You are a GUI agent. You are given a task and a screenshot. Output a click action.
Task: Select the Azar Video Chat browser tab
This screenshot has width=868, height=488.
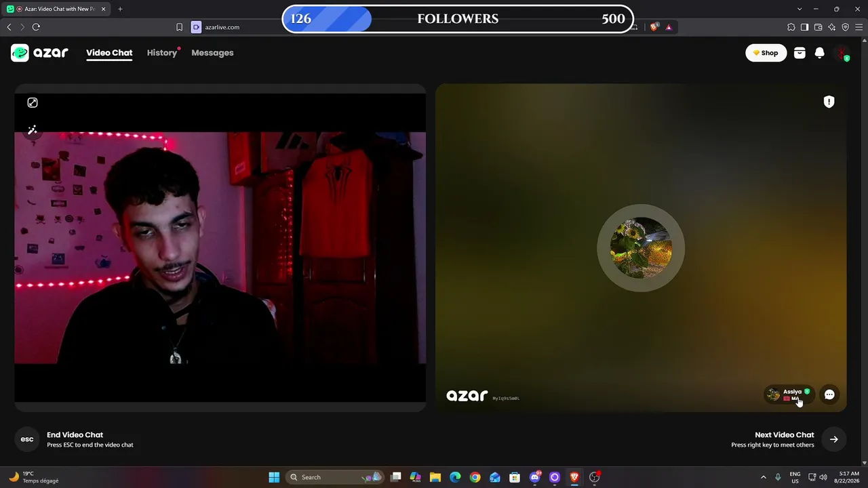(56, 9)
